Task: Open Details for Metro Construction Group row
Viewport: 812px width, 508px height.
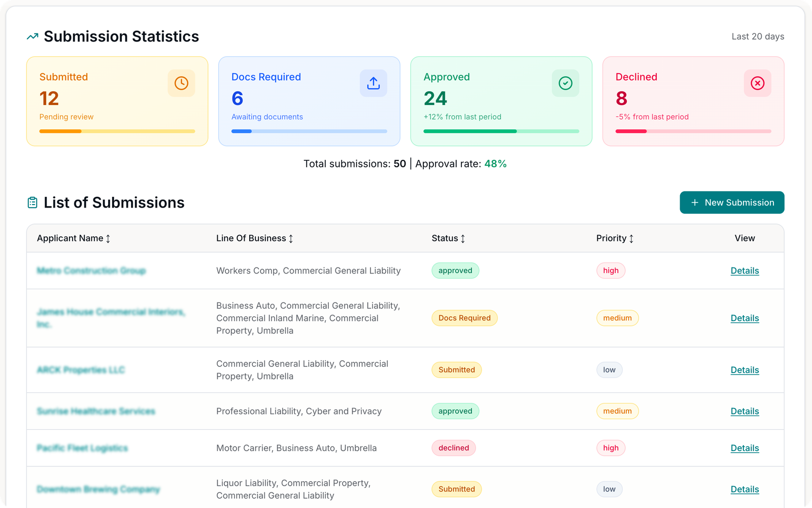Action: [x=745, y=271]
